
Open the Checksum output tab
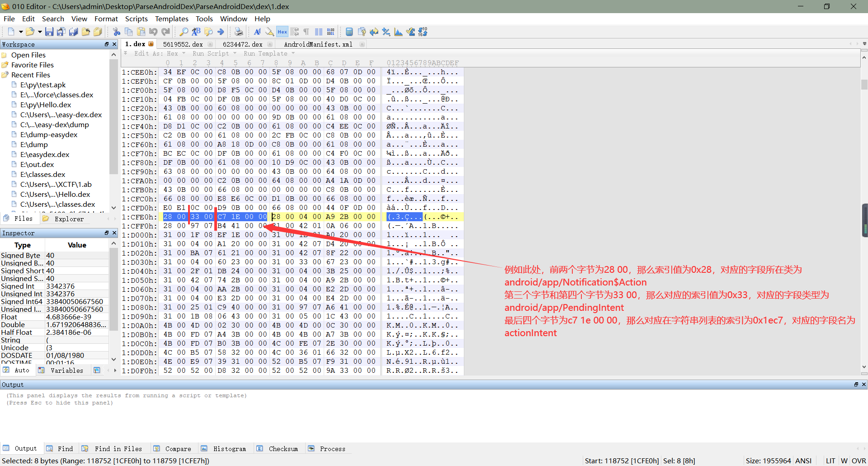pyautogui.click(x=278, y=449)
